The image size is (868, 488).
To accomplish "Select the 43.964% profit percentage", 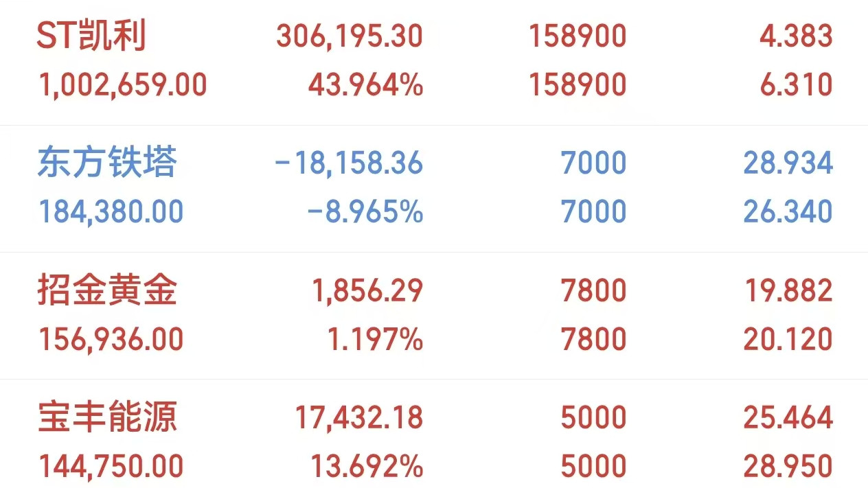I will point(365,85).
